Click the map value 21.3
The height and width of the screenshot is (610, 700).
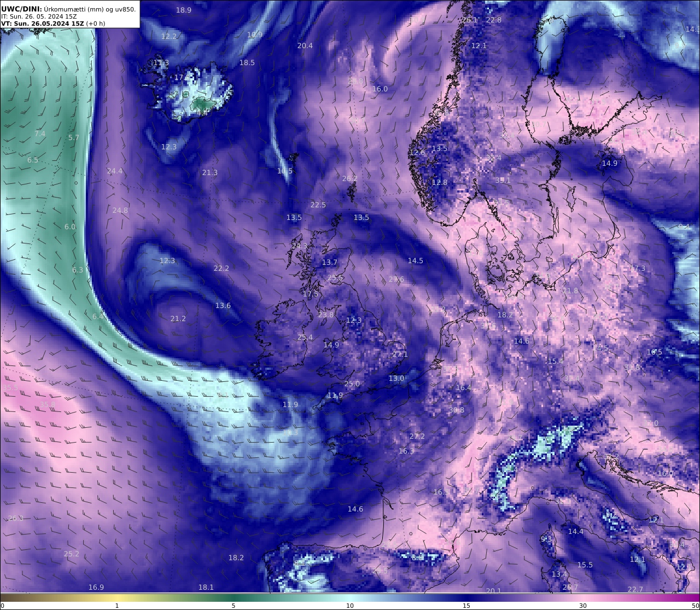(x=210, y=173)
